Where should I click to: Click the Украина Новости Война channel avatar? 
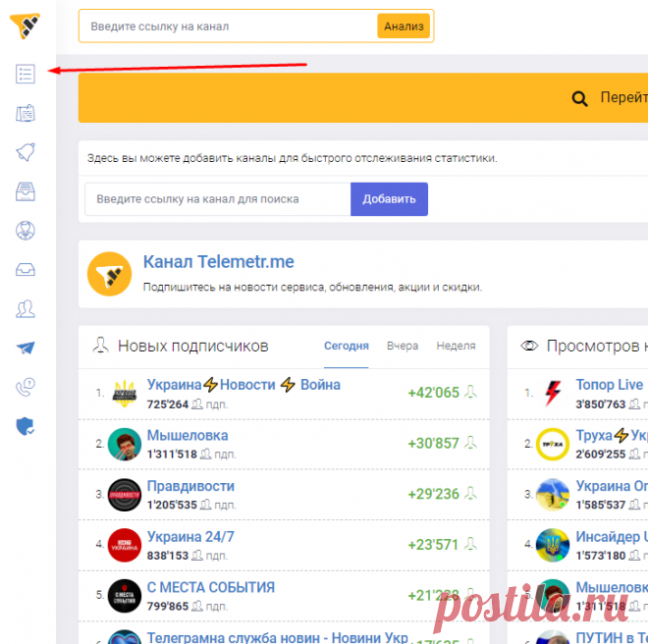[125, 393]
